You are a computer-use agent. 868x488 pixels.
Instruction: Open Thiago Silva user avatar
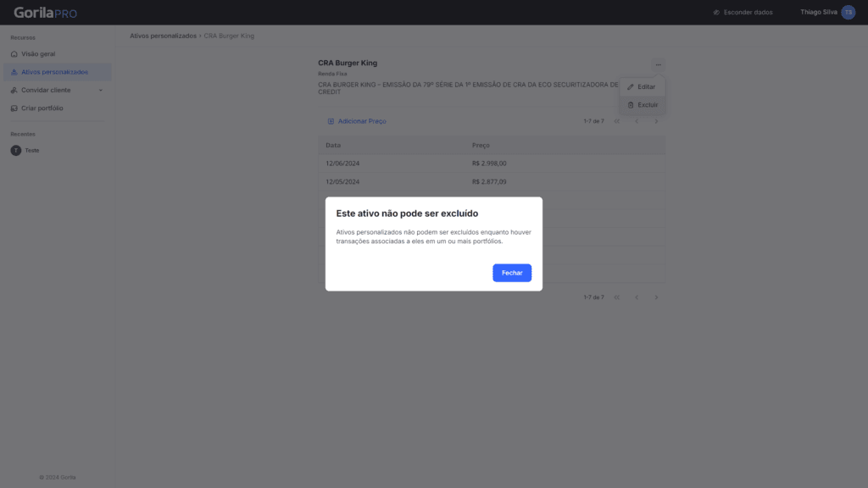pos(848,12)
